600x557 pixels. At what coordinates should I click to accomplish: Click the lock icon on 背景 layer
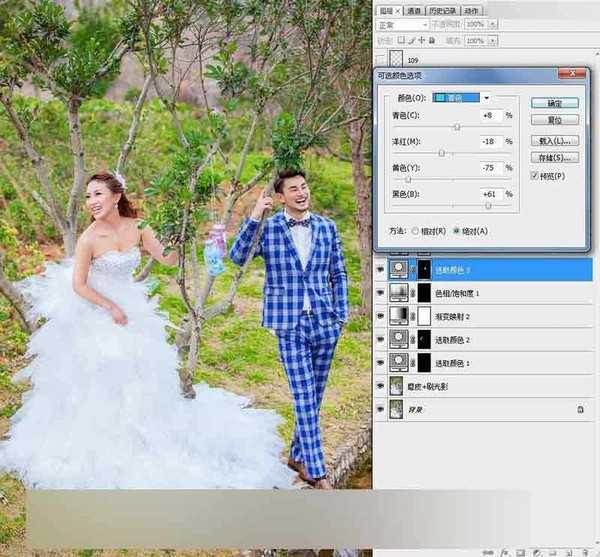click(579, 409)
